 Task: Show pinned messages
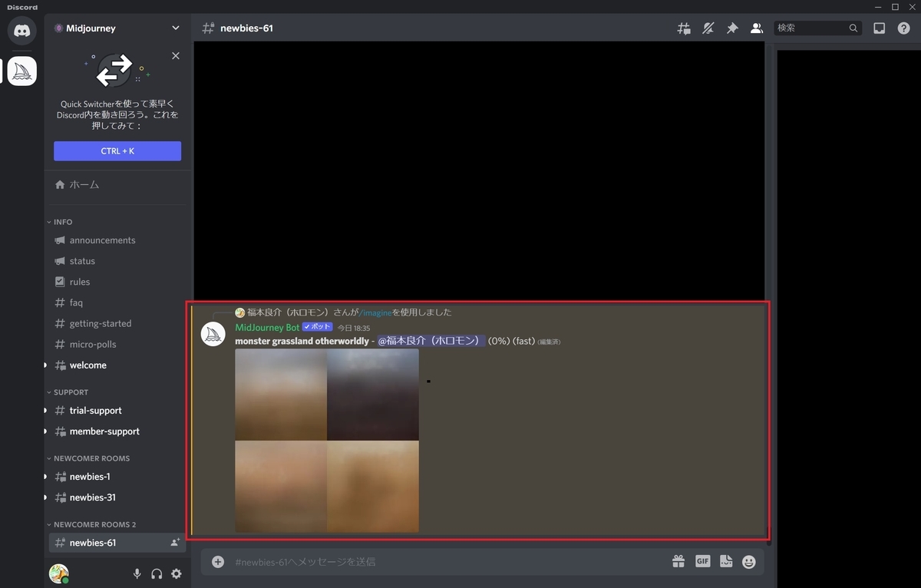732,28
